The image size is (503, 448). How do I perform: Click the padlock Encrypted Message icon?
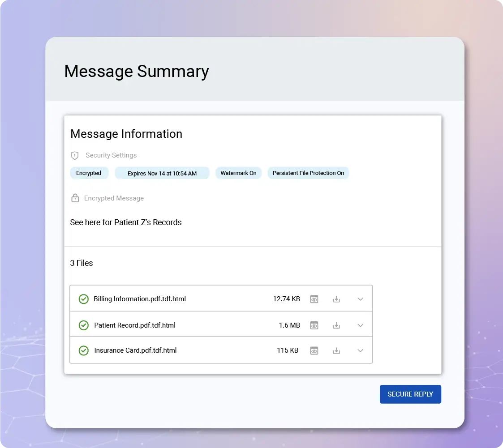[75, 198]
